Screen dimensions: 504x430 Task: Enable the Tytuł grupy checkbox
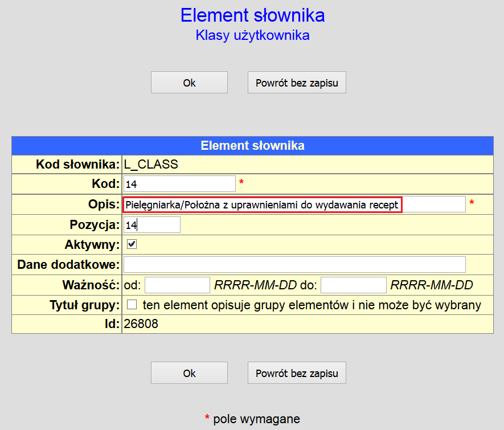(x=132, y=304)
